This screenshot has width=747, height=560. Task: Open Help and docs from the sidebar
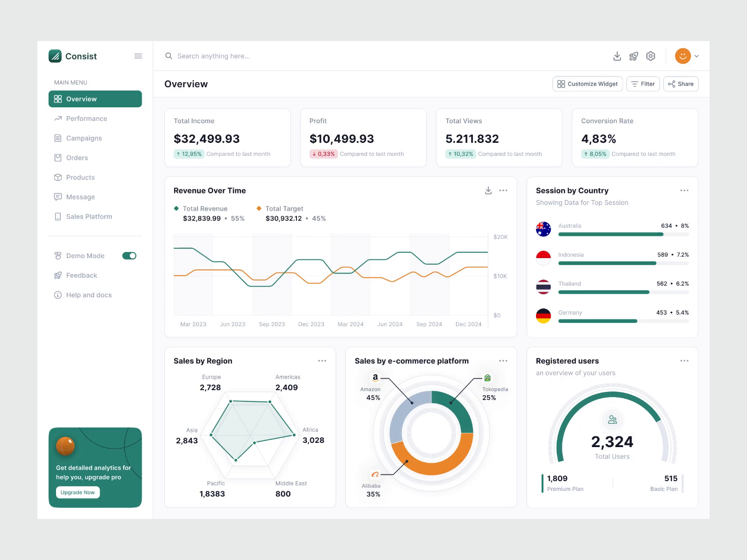(x=89, y=295)
